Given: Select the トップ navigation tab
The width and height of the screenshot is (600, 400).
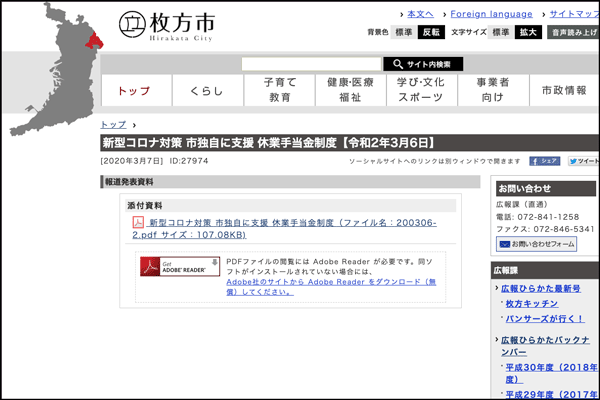Looking at the screenshot, I should (136, 90).
